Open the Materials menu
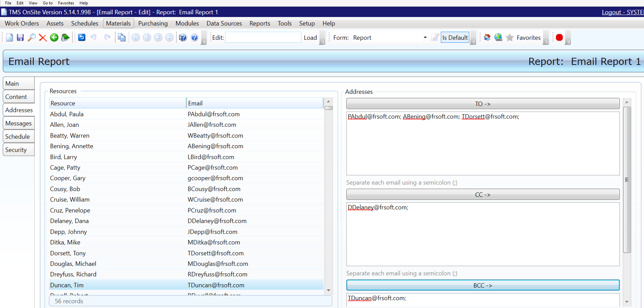The width and height of the screenshot is (644, 308). [118, 23]
